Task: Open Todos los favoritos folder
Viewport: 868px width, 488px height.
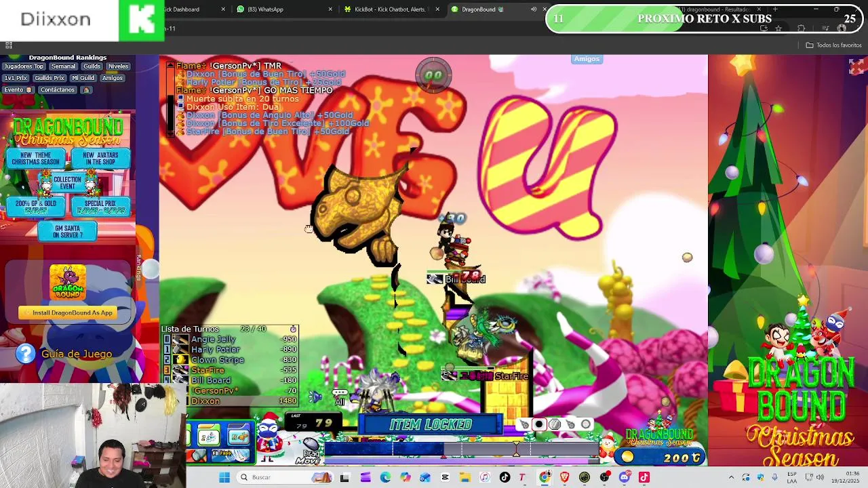Action: tap(833, 45)
